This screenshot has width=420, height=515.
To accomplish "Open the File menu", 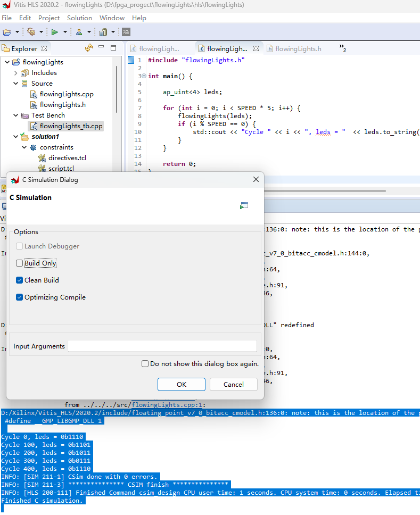I will pyautogui.click(x=6, y=18).
